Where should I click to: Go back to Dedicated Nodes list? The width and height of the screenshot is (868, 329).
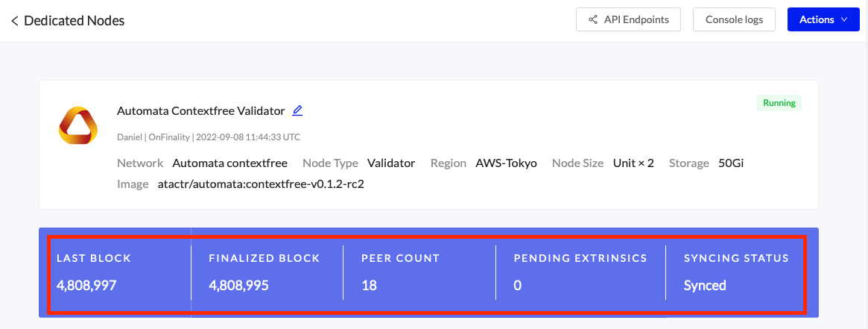[x=15, y=21]
